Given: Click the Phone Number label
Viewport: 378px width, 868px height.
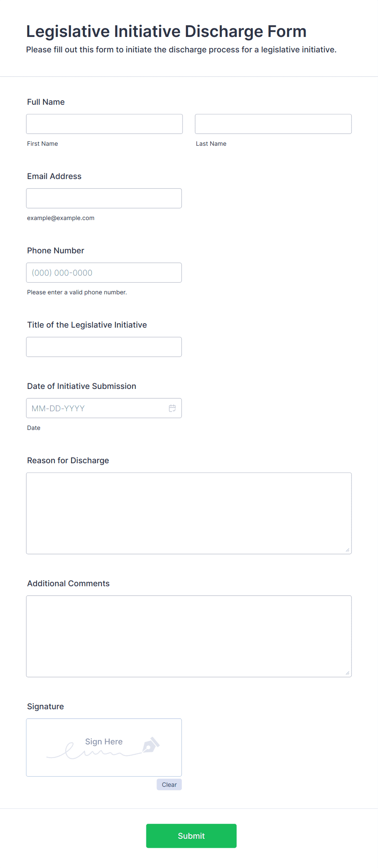Looking at the screenshot, I should [56, 250].
